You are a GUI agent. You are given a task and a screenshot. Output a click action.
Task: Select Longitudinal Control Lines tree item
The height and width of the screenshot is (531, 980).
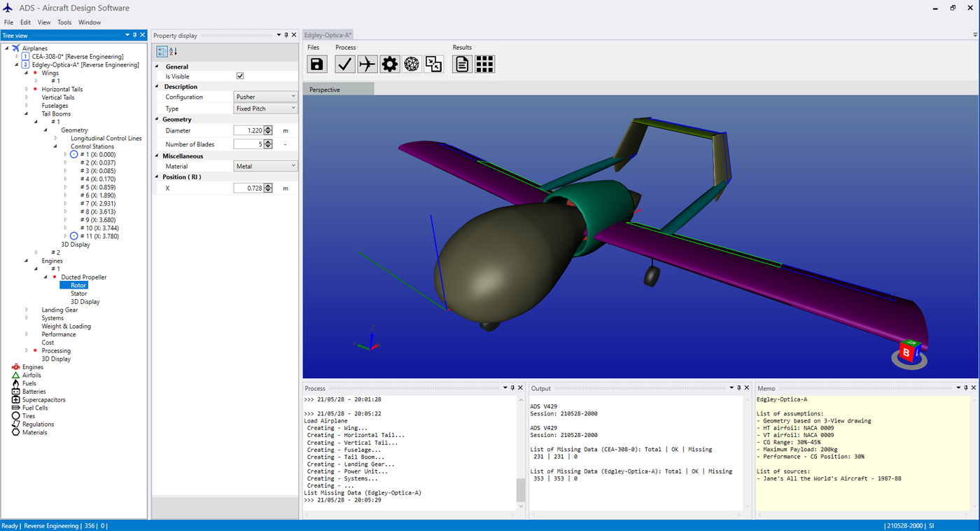click(x=106, y=138)
